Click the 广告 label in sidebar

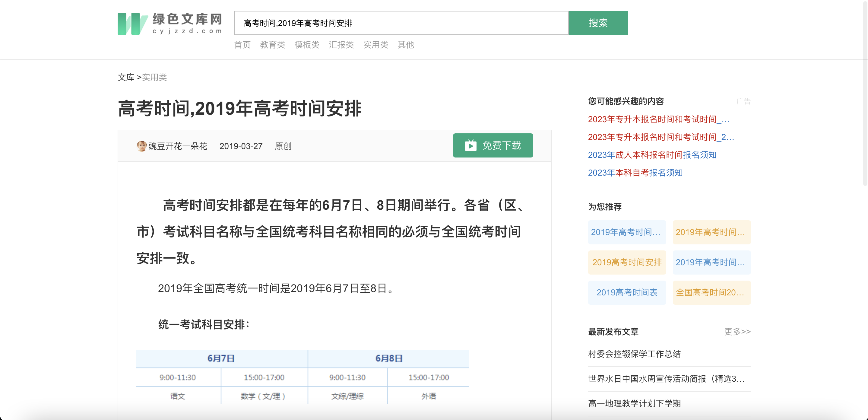[x=744, y=101]
